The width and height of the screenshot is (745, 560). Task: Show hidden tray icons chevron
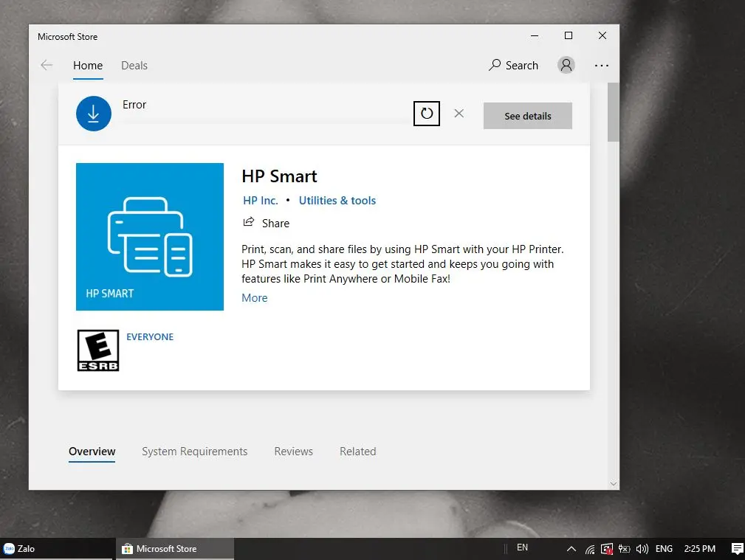[571, 549]
